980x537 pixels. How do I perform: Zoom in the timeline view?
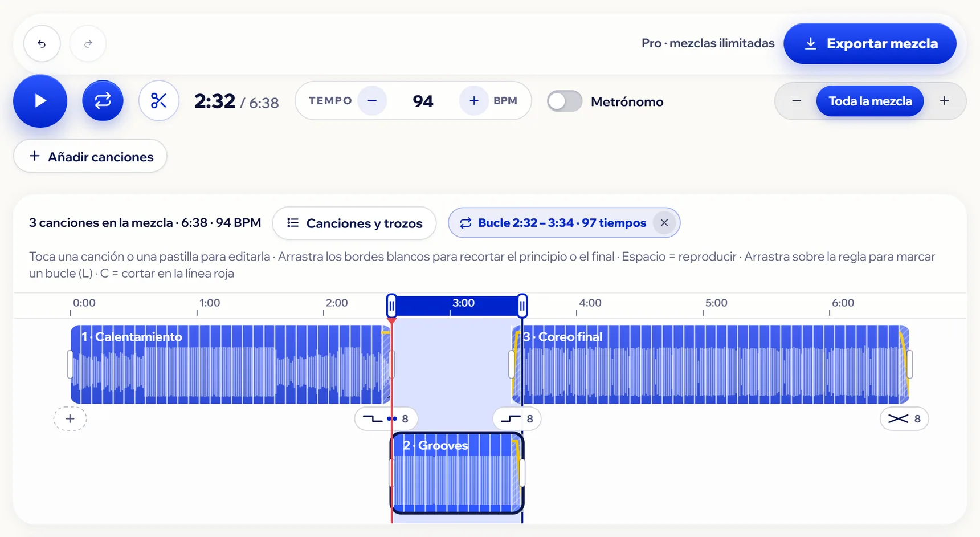click(x=944, y=101)
